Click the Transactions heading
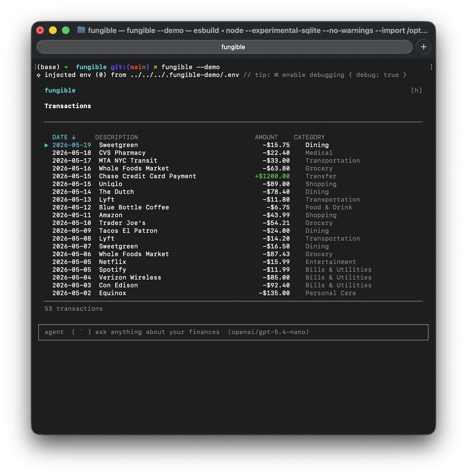The width and height of the screenshot is (467, 476). pos(68,106)
